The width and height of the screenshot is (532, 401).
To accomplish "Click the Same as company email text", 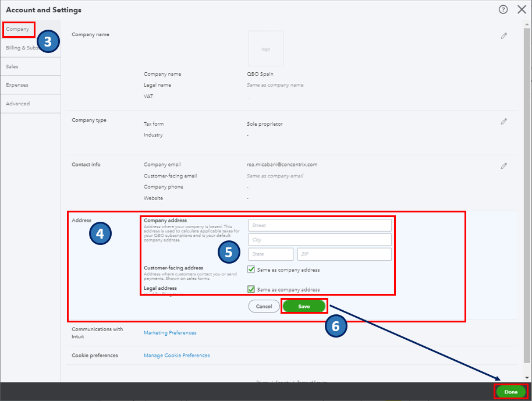I will (275, 176).
